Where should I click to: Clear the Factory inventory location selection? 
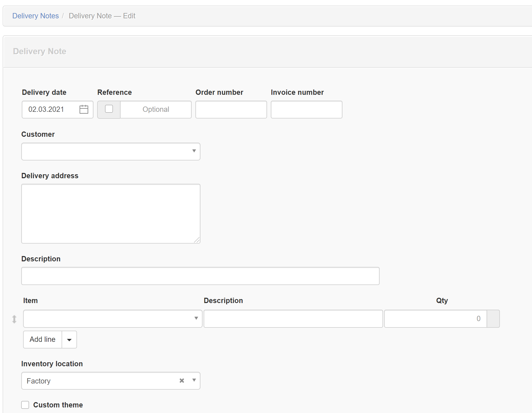click(182, 381)
